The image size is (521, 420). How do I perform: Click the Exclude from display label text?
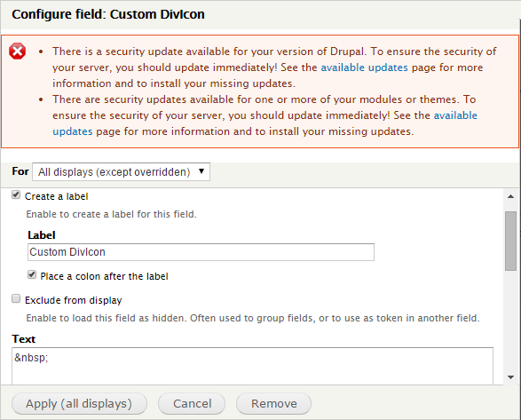[74, 300]
